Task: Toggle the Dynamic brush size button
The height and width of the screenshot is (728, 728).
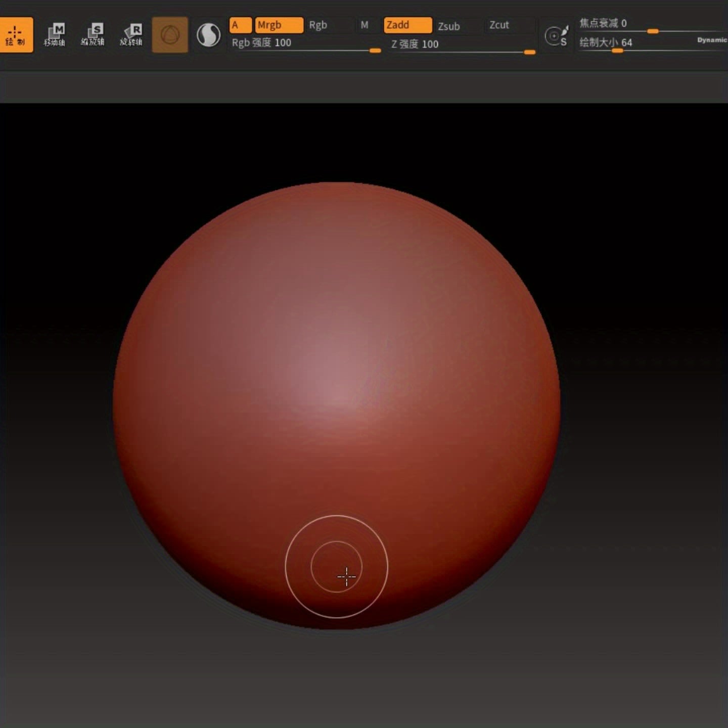Action: pos(712,40)
